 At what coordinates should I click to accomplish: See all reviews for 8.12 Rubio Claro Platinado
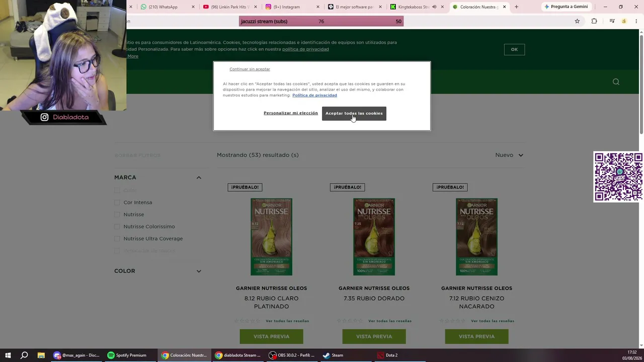(x=287, y=321)
